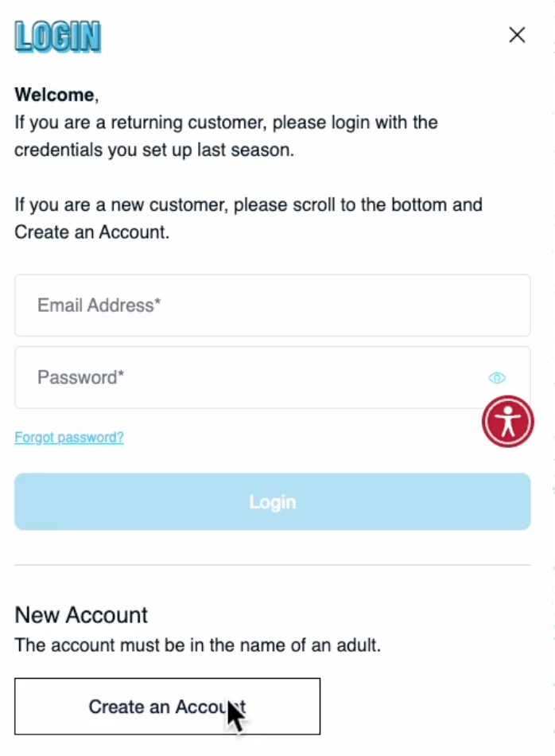Submit with the blue Login button
The height and width of the screenshot is (756, 555).
click(x=273, y=501)
